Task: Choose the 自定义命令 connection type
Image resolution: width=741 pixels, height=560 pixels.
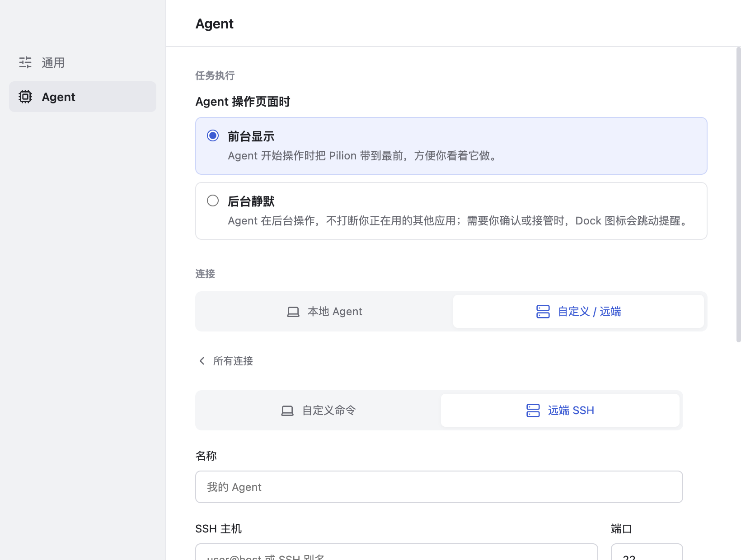Action: pyautogui.click(x=319, y=411)
